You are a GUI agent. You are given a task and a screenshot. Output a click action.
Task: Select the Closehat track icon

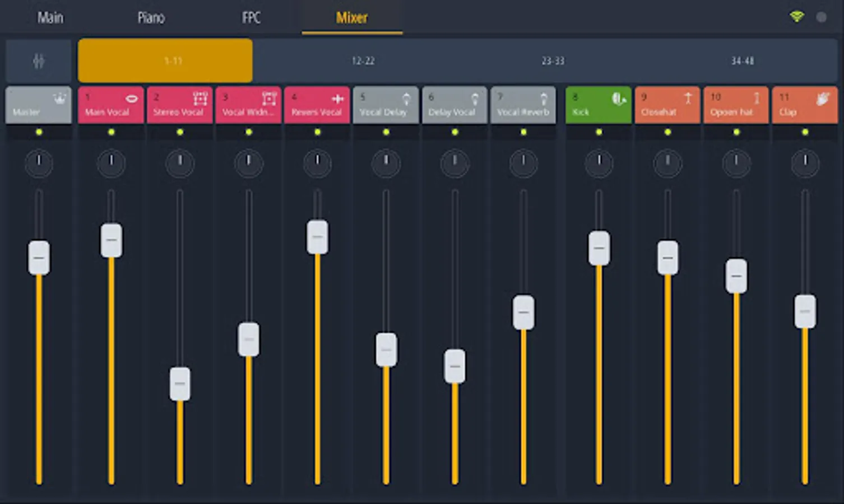688,99
